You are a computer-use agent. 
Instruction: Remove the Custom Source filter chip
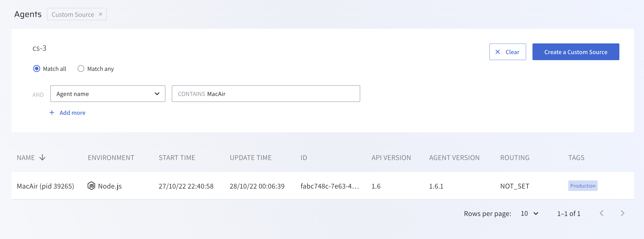100,14
